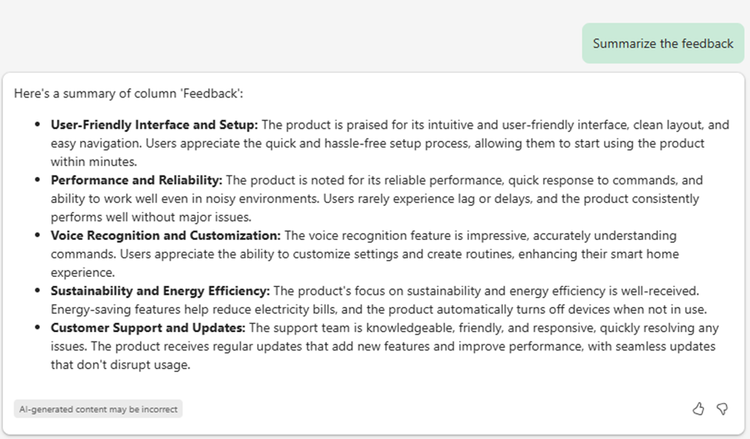Click the text 'performs well without major issues.'
Viewport: 750px width, 439px height.
click(151, 218)
